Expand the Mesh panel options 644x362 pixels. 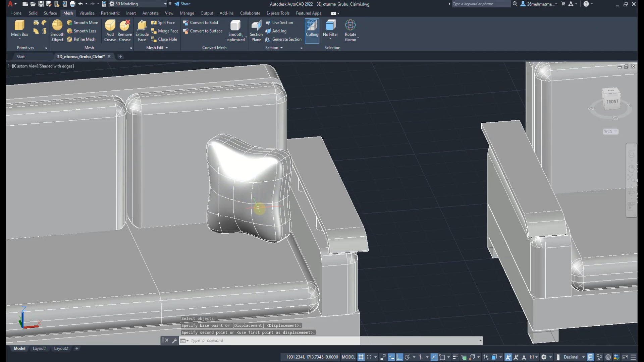tap(131, 48)
